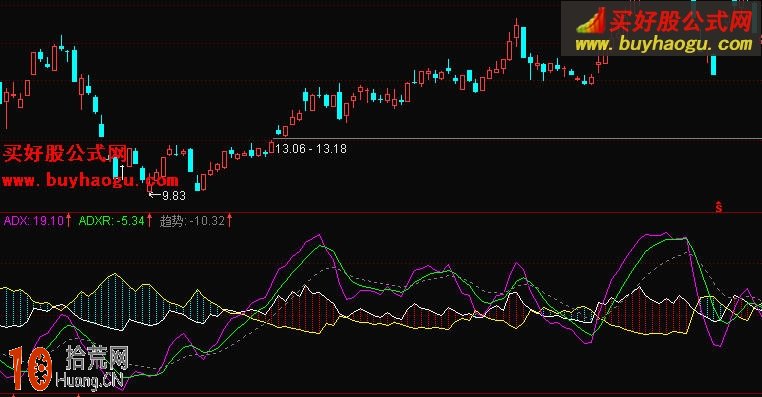This screenshot has height=397, width=762.
Task: Click the red up arrow after 趋势 -10.32
Action: [229, 221]
